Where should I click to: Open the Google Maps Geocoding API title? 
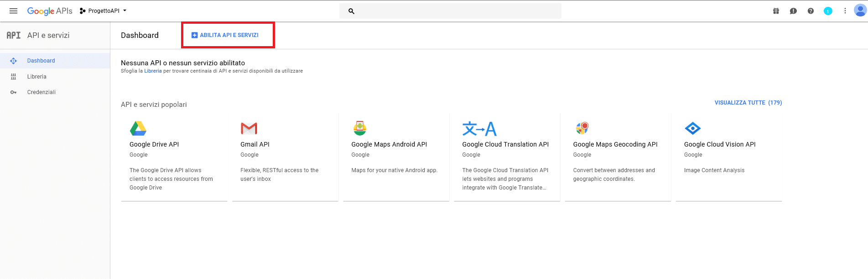coord(615,144)
